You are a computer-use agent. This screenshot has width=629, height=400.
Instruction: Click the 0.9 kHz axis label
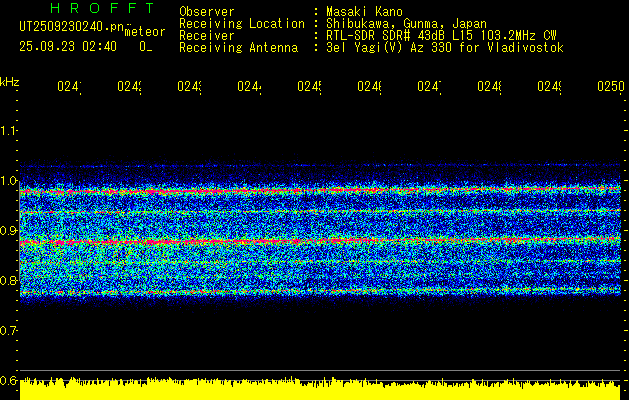[x=8, y=230]
